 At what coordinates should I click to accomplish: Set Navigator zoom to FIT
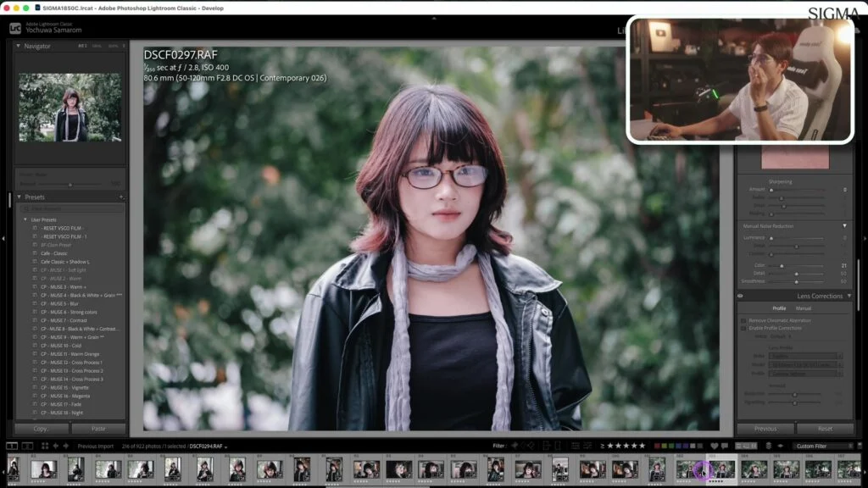pos(82,46)
